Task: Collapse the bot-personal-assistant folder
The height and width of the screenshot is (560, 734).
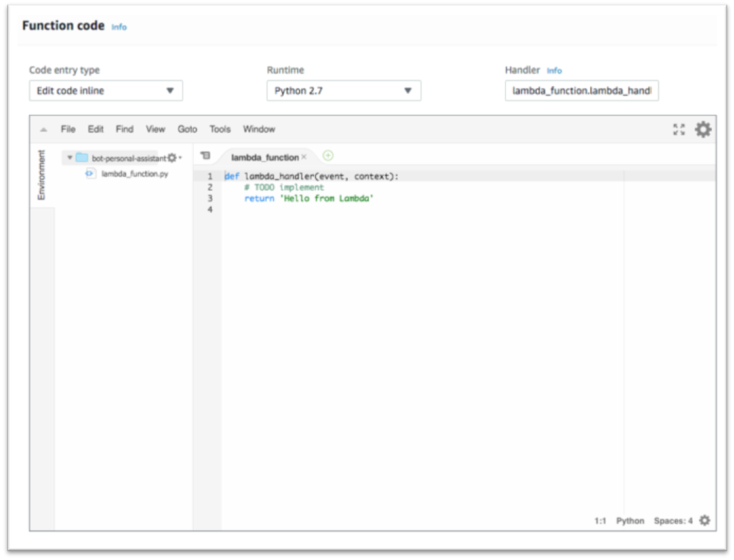Action: coord(70,158)
